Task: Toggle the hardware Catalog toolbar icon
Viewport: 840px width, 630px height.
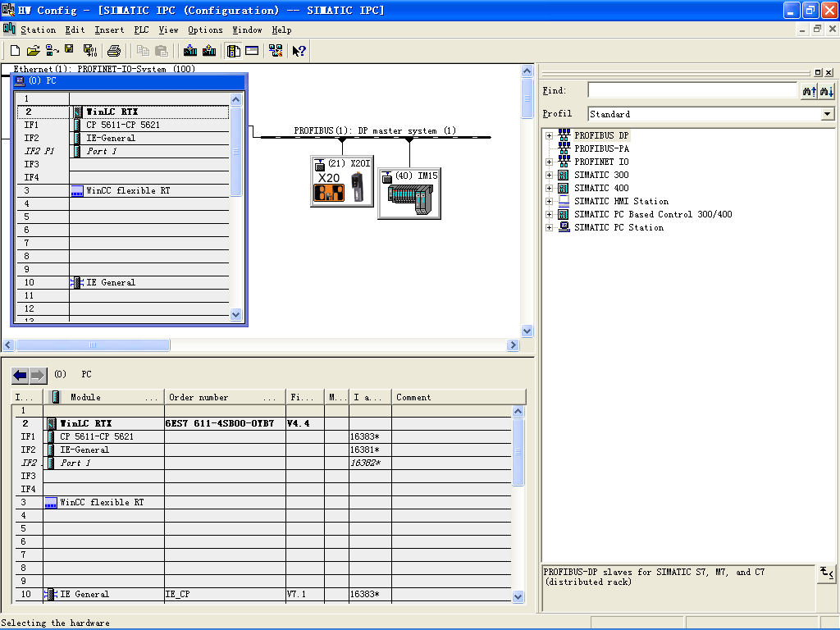Action: coord(233,51)
